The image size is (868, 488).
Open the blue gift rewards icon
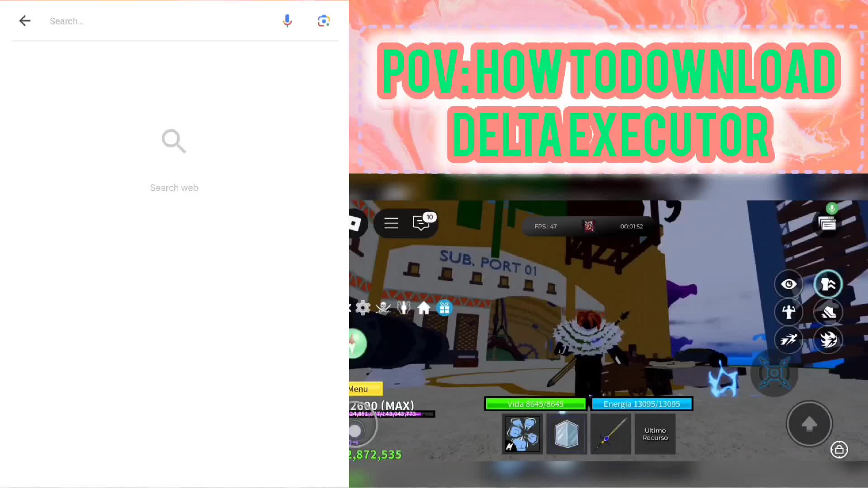pos(444,309)
